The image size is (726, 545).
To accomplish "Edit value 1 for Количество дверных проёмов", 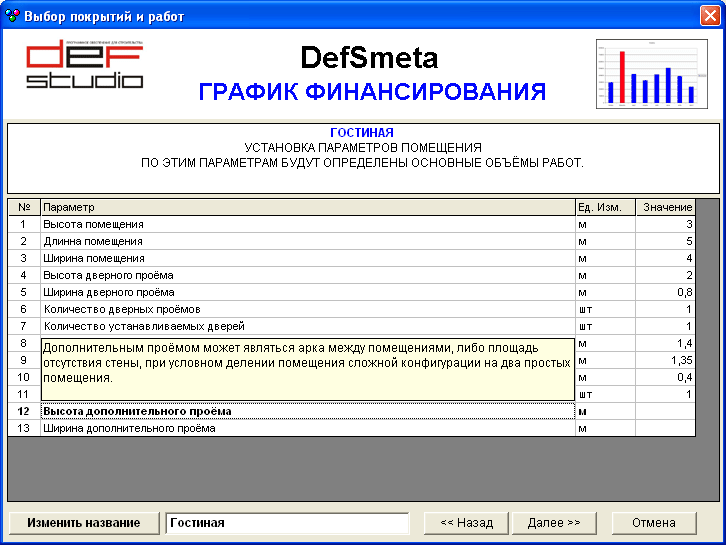I will [665, 309].
